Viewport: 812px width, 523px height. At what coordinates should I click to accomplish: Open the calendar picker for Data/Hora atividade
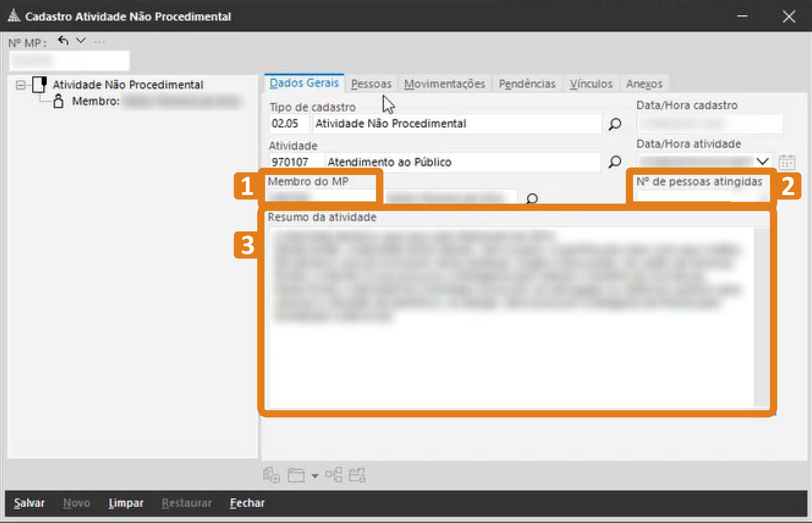click(786, 162)
